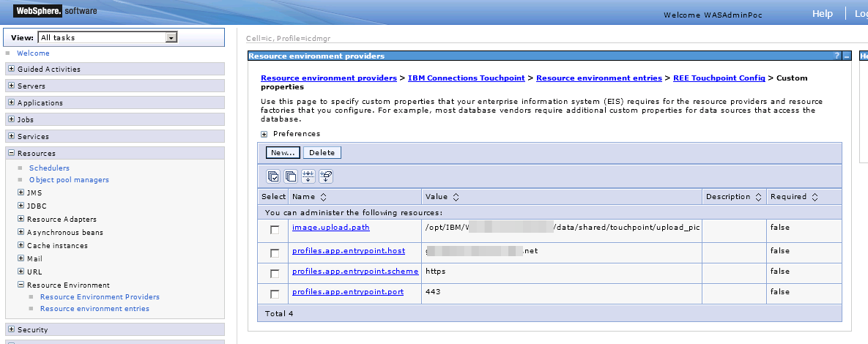The image size is (868, 344).
Task: Open the profiles.app.entrypoint.scheme property
Action: click(355, 271)
